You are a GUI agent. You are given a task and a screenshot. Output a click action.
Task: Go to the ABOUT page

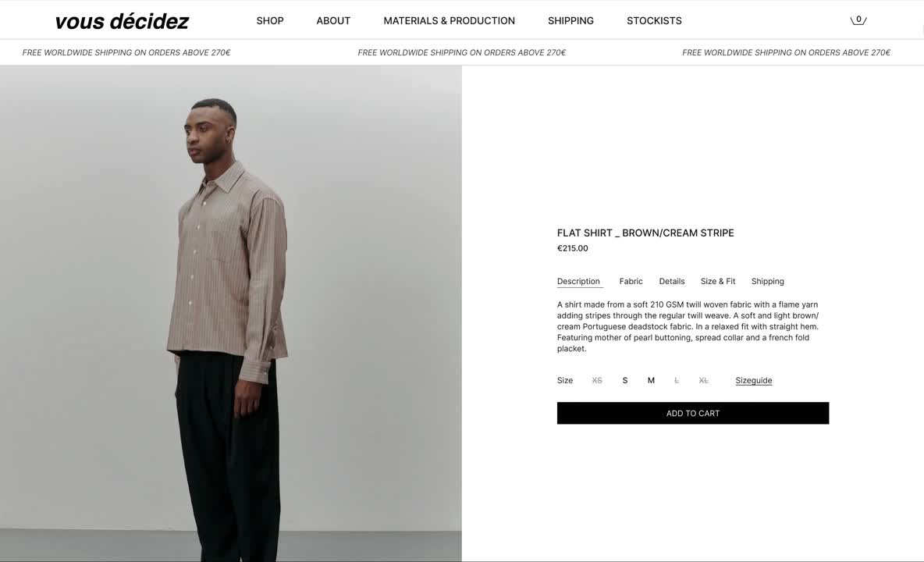coord(333,20)
